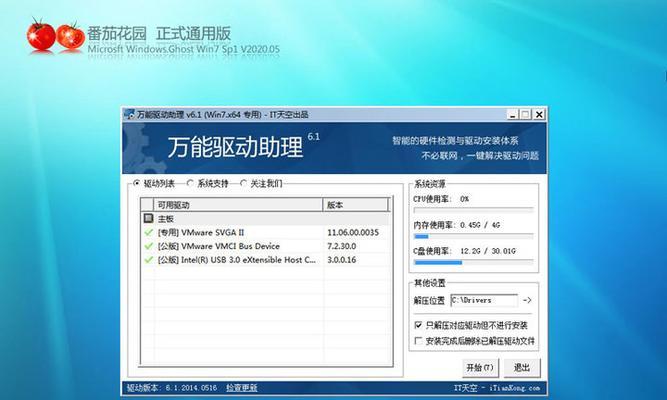Click the 版本 column header

356,205
